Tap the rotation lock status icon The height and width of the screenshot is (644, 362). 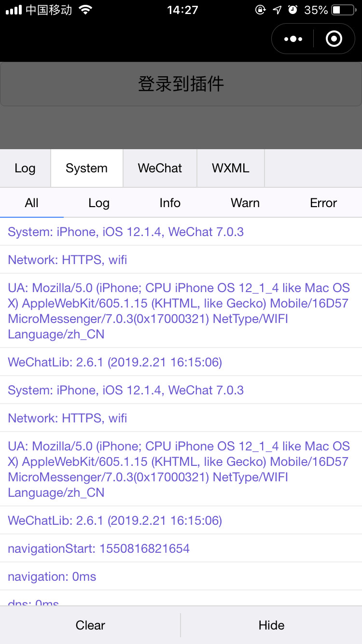click(x=260, y=10)
